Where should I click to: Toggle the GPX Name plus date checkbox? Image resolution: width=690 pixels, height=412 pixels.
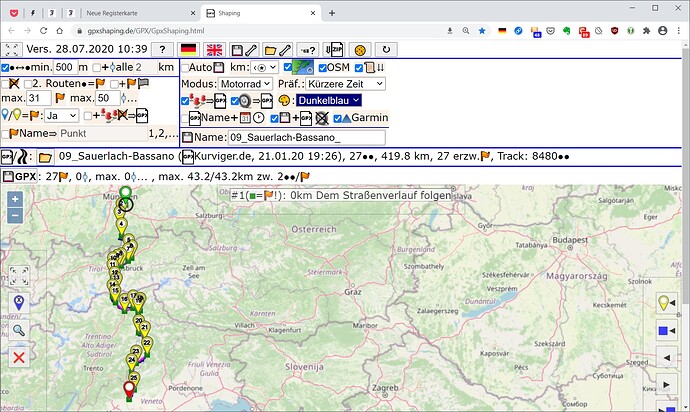click(185, 118)
